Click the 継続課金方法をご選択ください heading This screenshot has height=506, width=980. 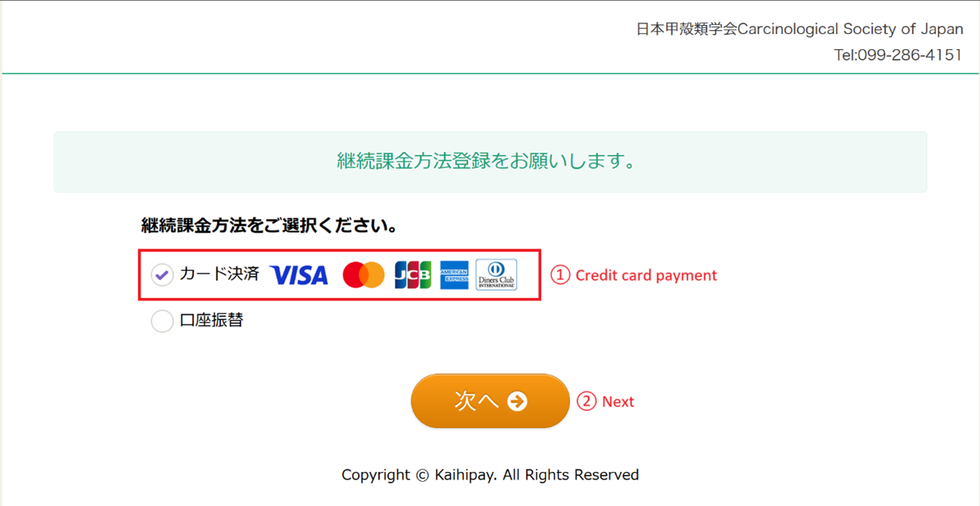[270, 225]
